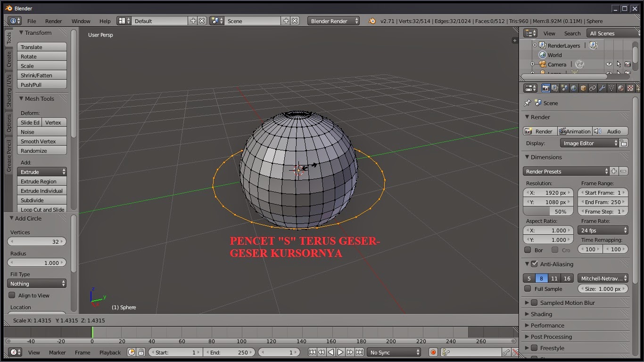Image resolution: width=644 pixels, height=362 pixels.
Task: Open the Fill Type Nothing dropdown
Action: coord(37,284)
